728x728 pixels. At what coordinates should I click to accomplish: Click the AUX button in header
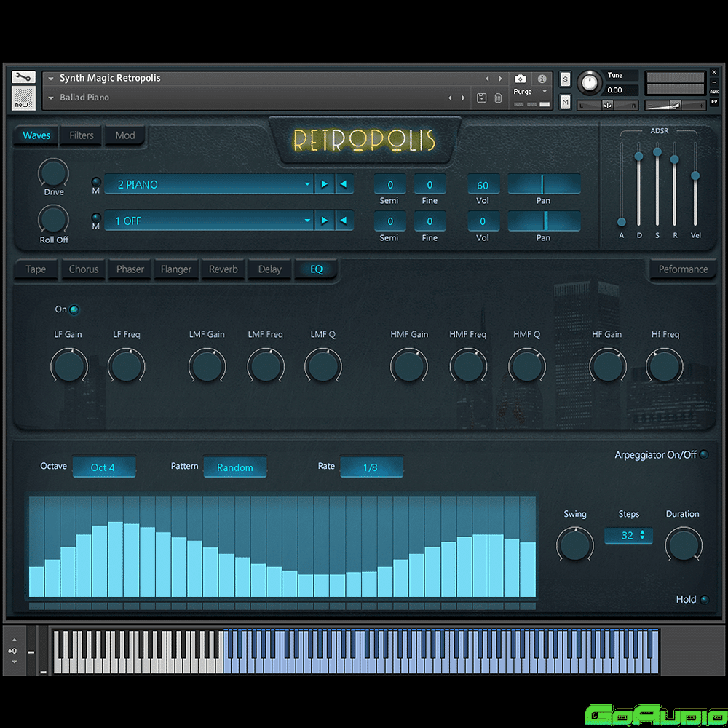tap(714, 92)
